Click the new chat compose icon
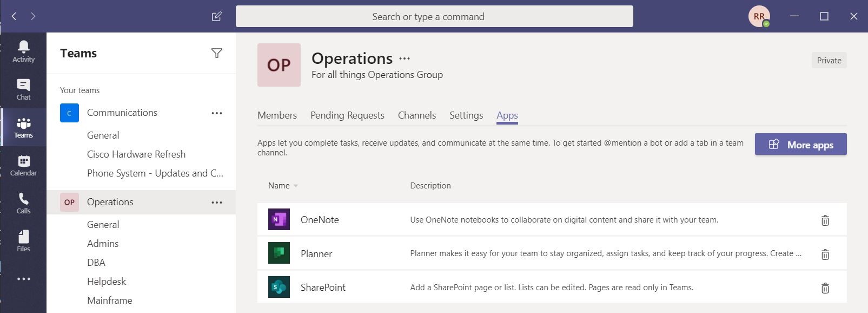Image resolution: width=868 pixels, height=313 pixels. click(217, 16)
